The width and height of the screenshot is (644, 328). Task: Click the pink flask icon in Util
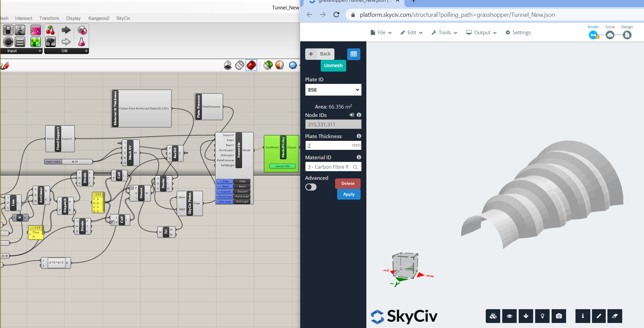(x=82, y=42)
